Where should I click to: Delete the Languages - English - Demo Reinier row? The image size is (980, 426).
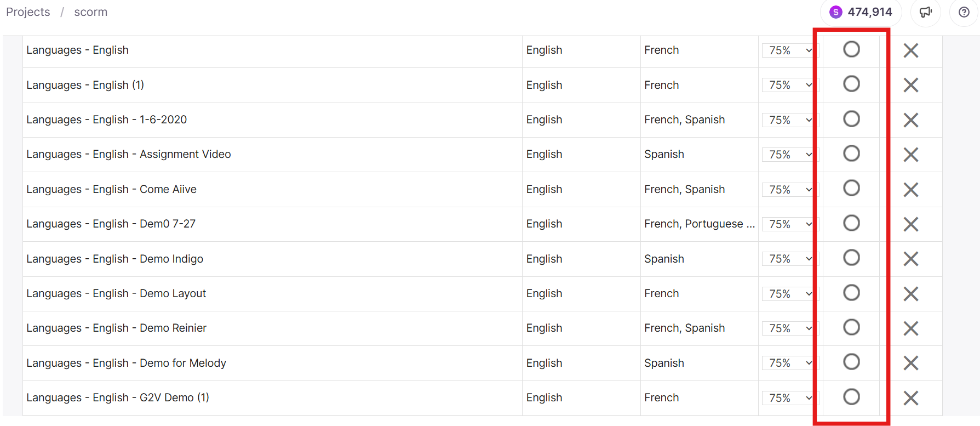click(911, 328)
